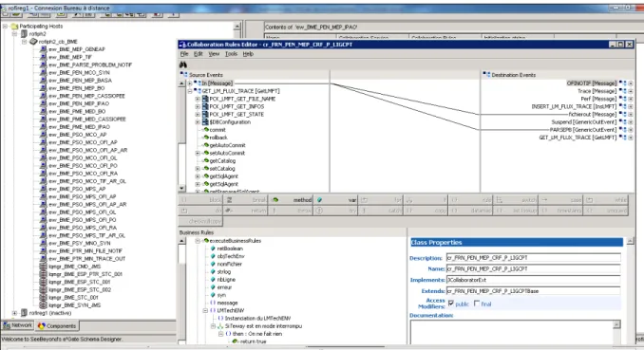Open the View menu
The height and width of the screenshot is (350, 644).
click(x=214, y=54)
